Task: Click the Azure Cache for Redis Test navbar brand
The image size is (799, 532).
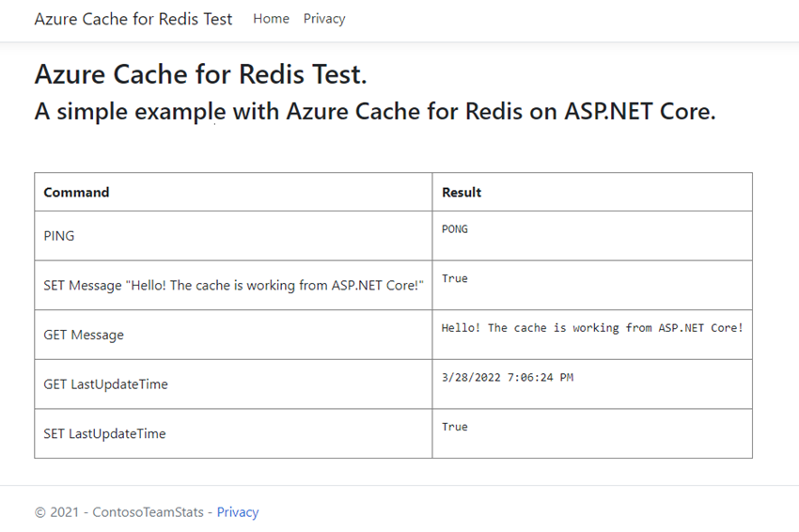Action: tap(133, 19)
